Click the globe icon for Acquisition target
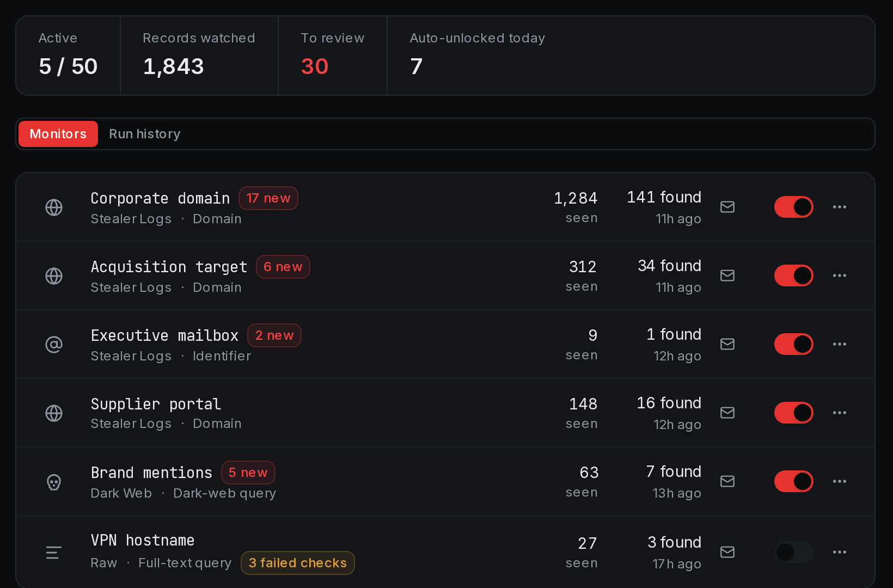 (x=54, y=276)
